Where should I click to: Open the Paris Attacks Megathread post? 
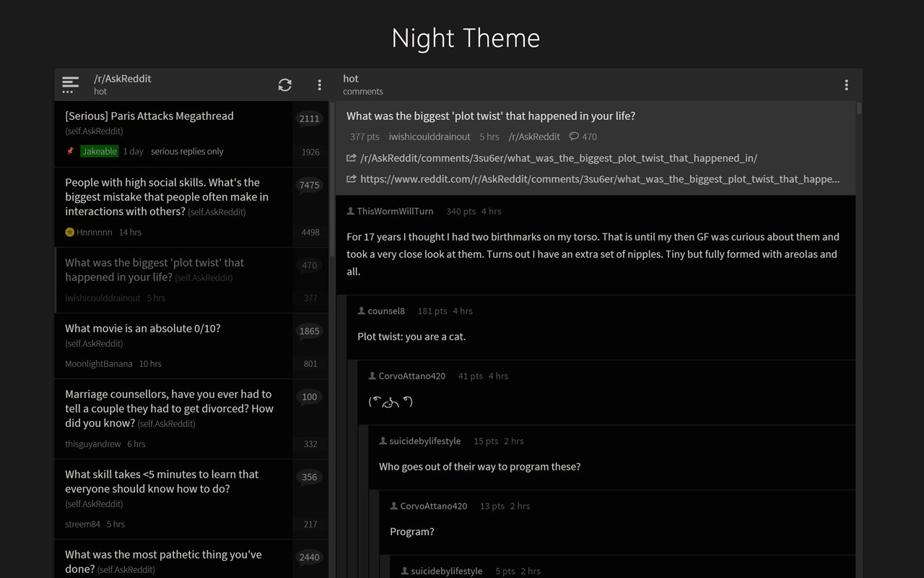pyautogui.click(x=149, y=116)
